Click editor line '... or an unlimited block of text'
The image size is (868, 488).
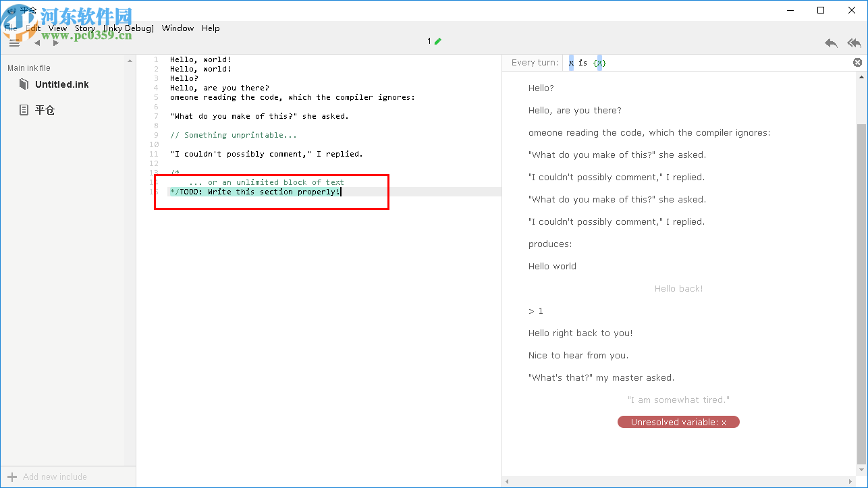point(267,182)
